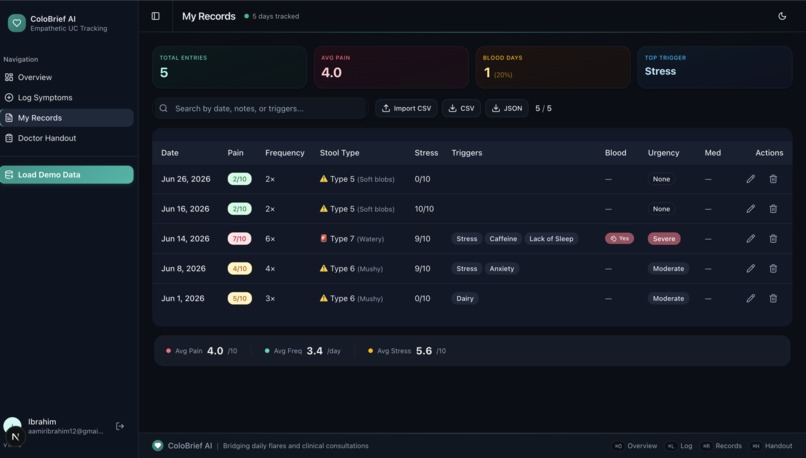Viewport: 806px width, 458px height.
Task: Click the Stress column header
Action: [426, 153]
